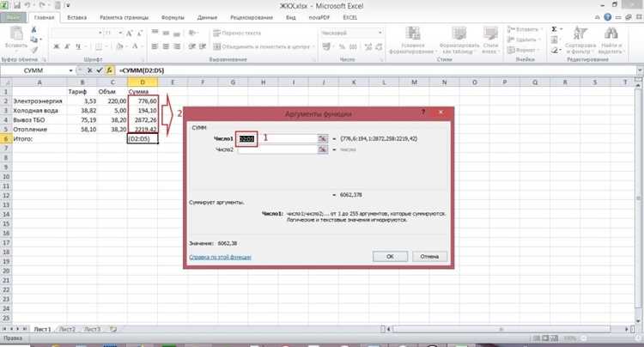
Task: Open the AutoSum dropdown arrow
Action: [x=561, y=29]
